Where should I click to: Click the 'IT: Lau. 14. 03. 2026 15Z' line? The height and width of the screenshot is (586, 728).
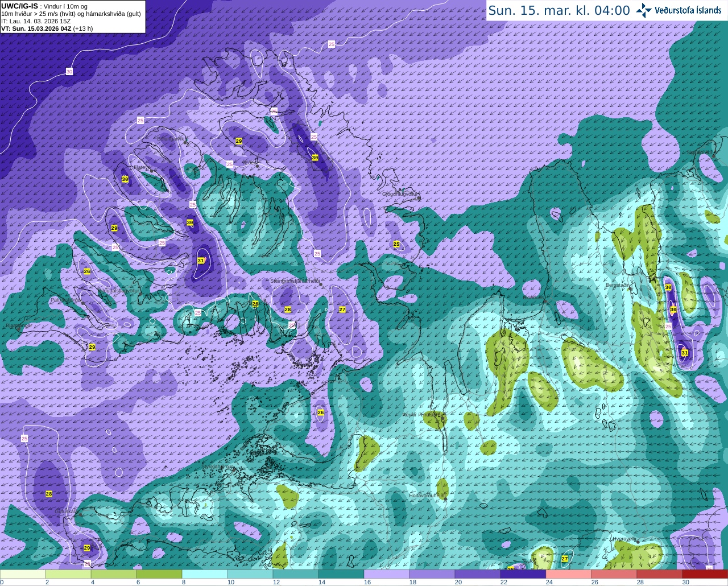(36, 21)
